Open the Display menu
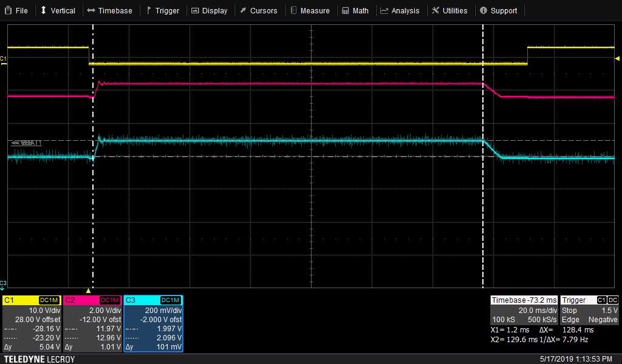The image size is (622, 364). click(210, 11)
